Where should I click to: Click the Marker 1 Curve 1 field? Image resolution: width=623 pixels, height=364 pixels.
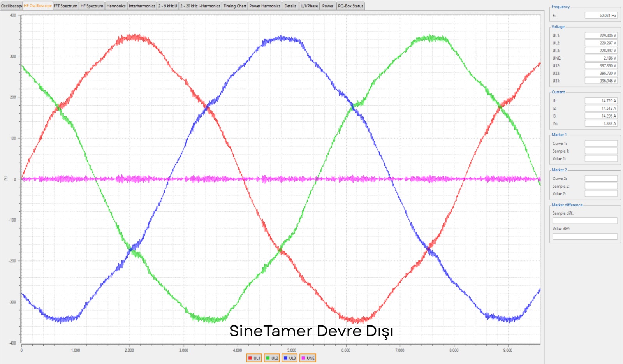pos(601,143)
